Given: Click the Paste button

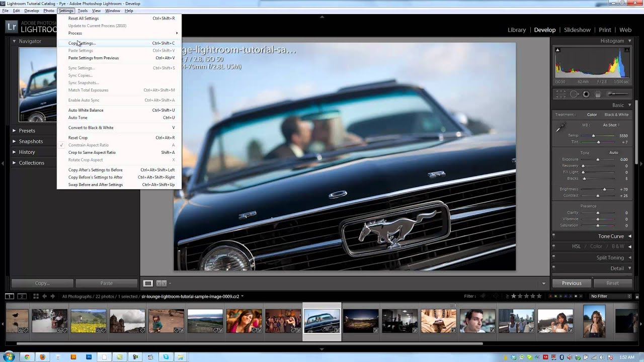Looking at the screenshot, I should [106, 283].
